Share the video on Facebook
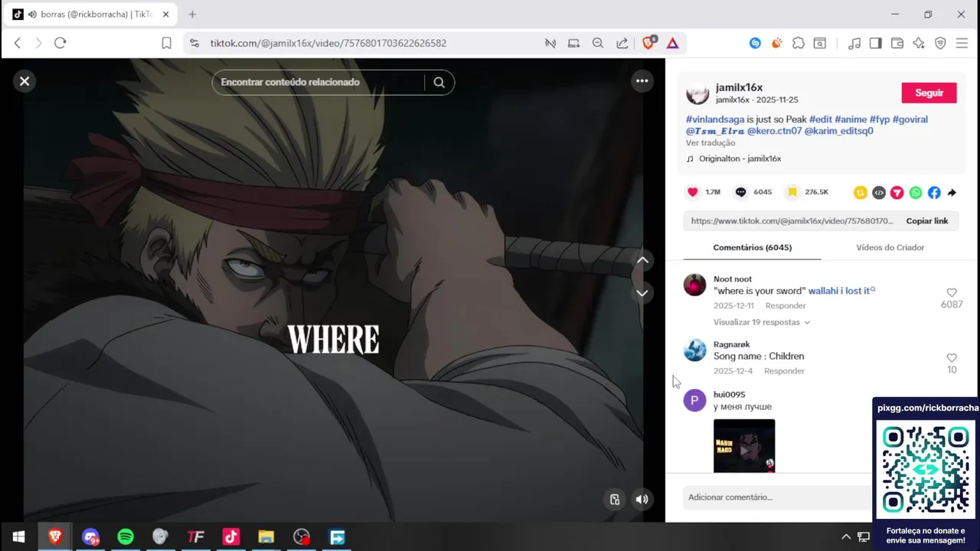Viewport: 980px width, 551px height. click(x=934, y=193)
